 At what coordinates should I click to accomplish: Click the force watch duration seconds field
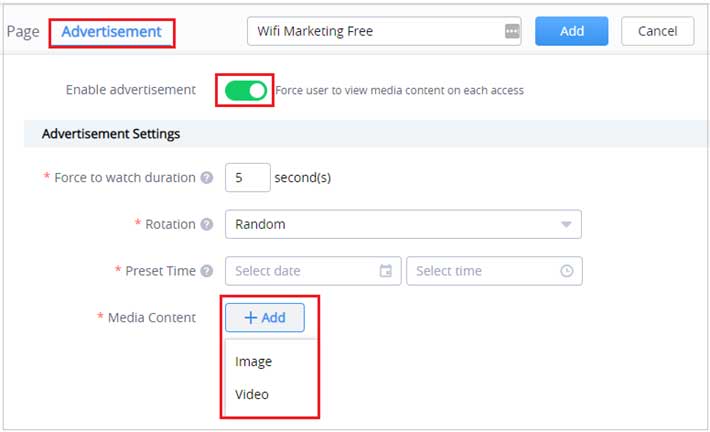pos(248,178)
